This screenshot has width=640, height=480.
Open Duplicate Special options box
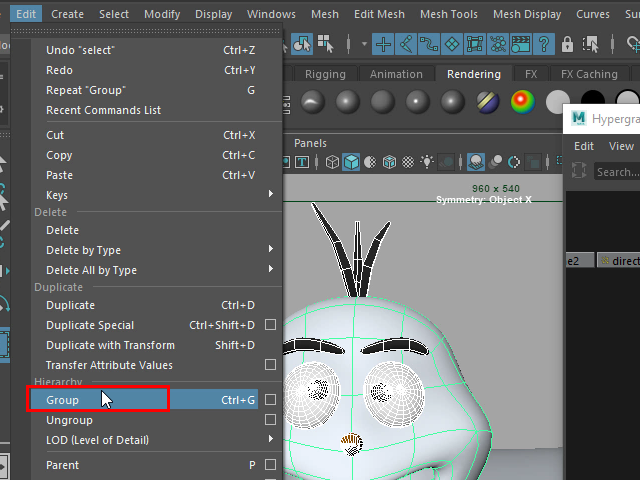click(x=270, y=325)
